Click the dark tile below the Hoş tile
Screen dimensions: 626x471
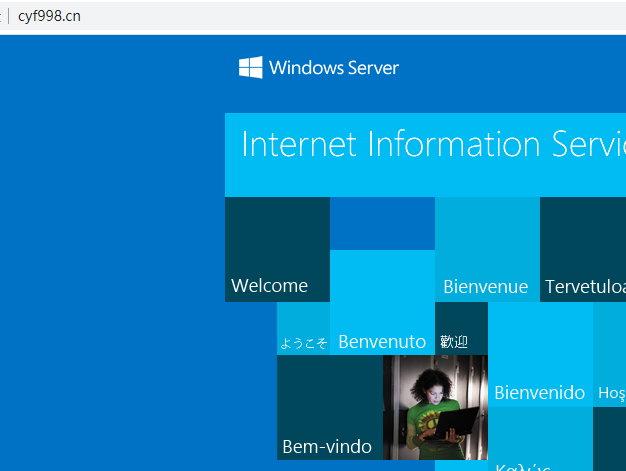(x=610, y=440)
